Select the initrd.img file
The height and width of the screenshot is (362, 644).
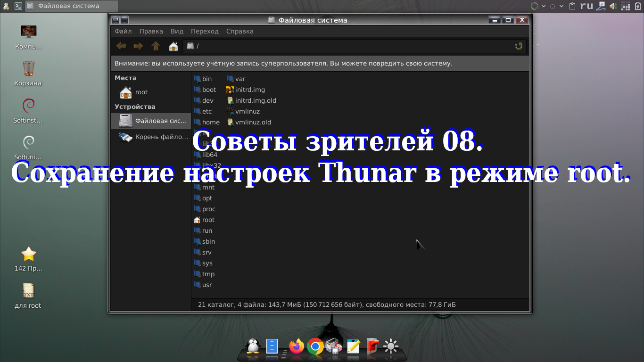(x=246, y=90)
